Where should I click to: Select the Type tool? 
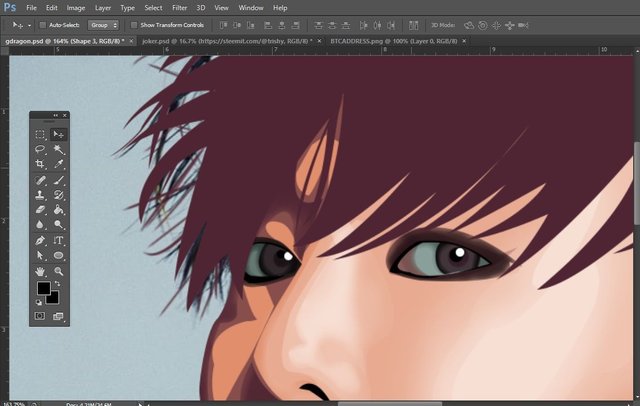pyautogui.click(x=58, y=241)
